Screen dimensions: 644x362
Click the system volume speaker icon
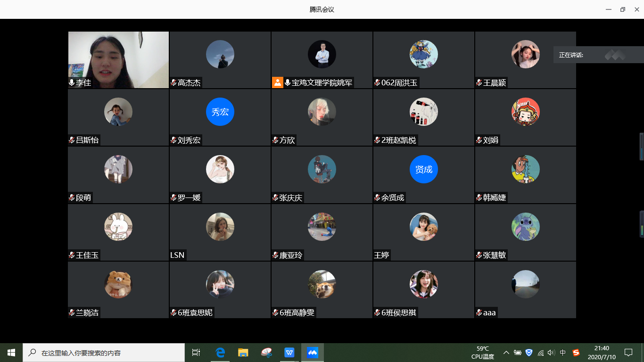coord(551,353)
